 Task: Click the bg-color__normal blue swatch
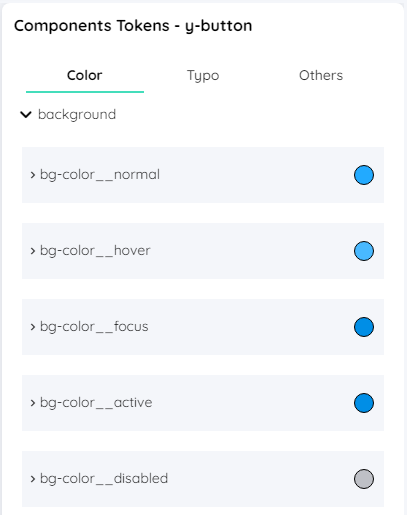tap(364, 175)
